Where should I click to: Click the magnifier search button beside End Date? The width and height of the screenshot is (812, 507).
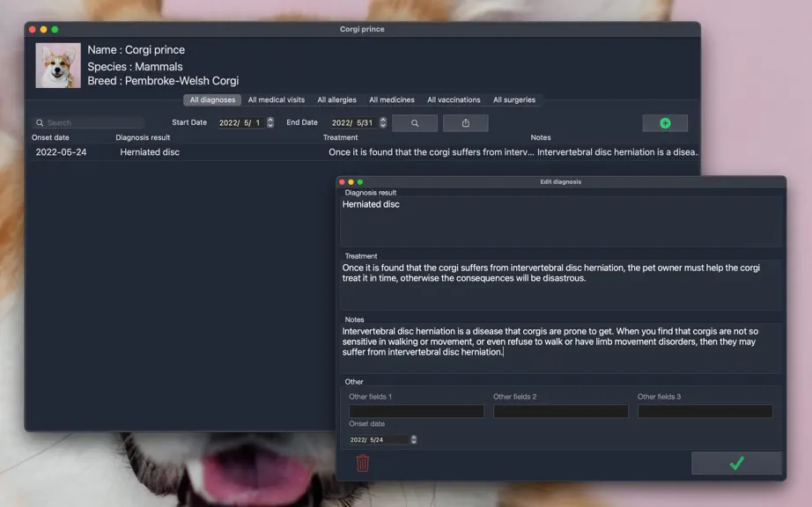pos(414,123)
